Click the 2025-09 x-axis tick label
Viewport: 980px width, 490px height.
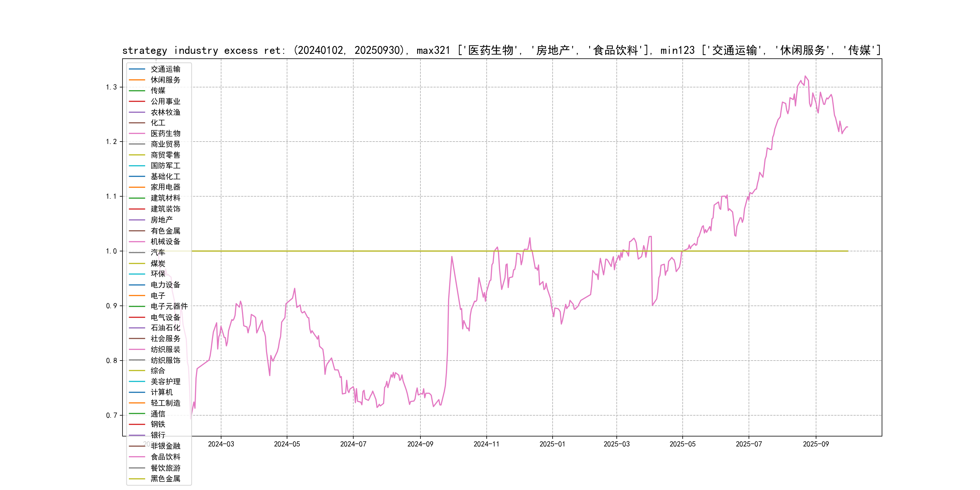coord(816,444)
